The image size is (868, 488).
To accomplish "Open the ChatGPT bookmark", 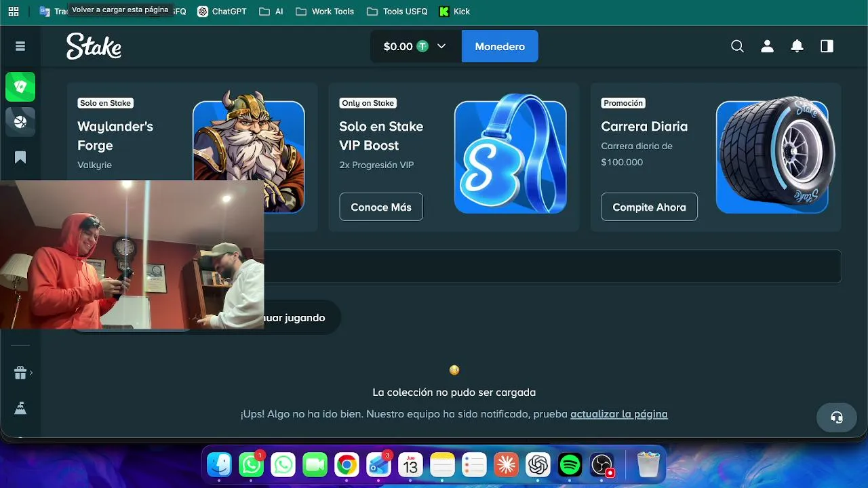I will coord(222,12).
